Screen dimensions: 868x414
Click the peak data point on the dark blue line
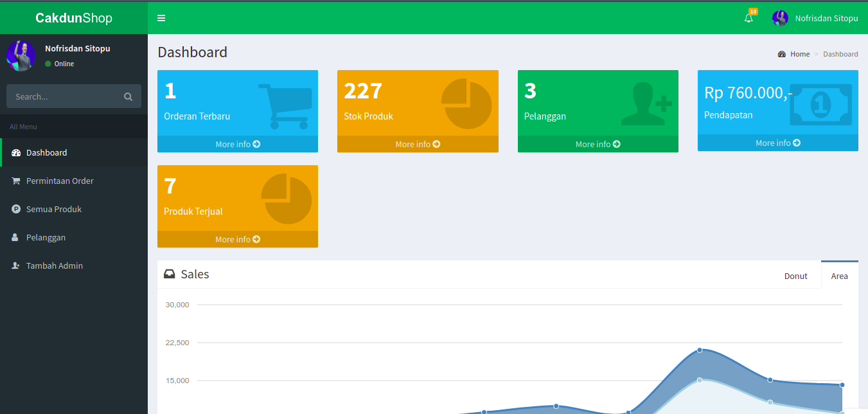[x=700, y=350]
